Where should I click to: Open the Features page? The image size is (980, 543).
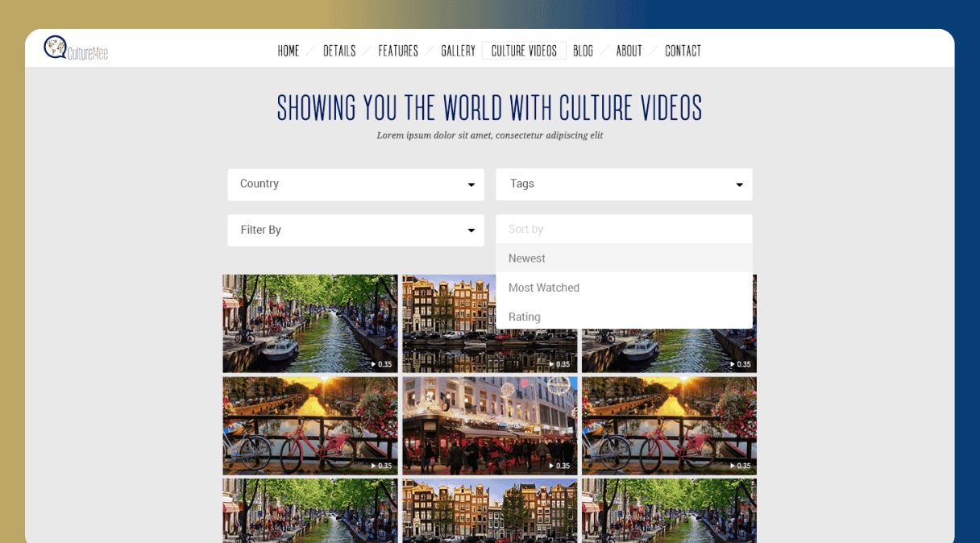click(398, 51)
